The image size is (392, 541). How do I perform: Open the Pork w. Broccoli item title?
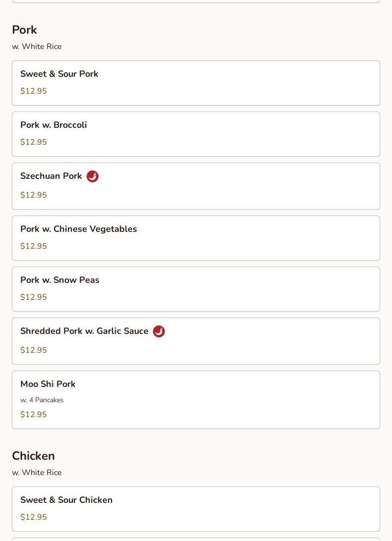click(x=53, y=125)
